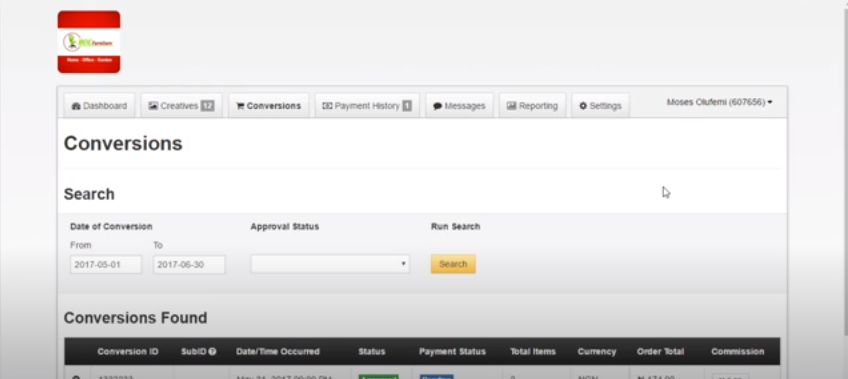
Task: Click the Conversions page heading
Action: [123, 144]
